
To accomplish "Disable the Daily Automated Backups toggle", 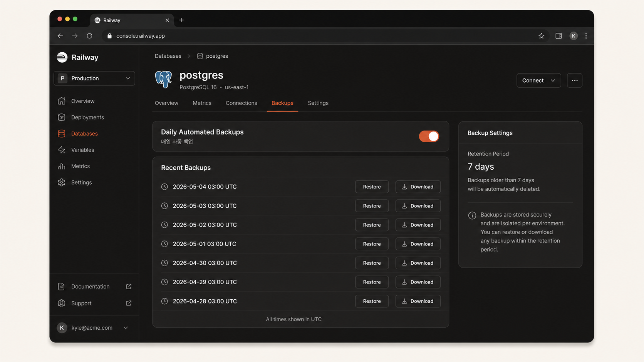I will point(429,136).
